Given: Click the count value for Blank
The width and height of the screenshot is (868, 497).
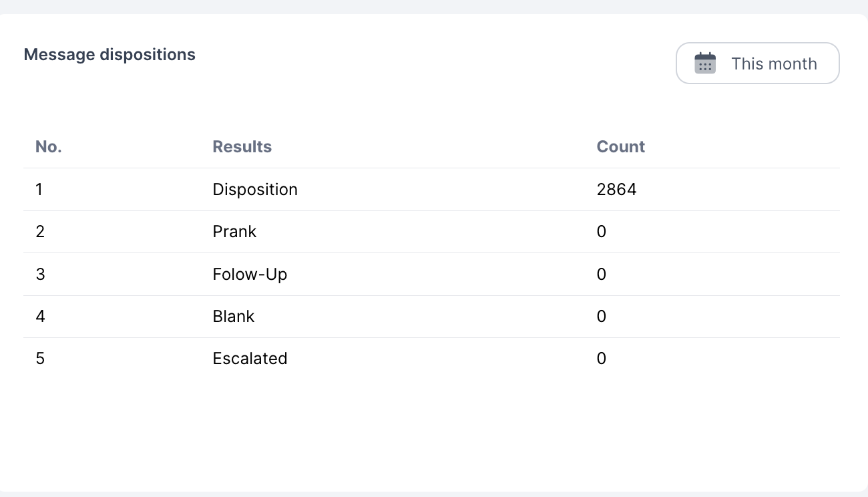Looking at the screenshot, I should click(x=602, y=316).
